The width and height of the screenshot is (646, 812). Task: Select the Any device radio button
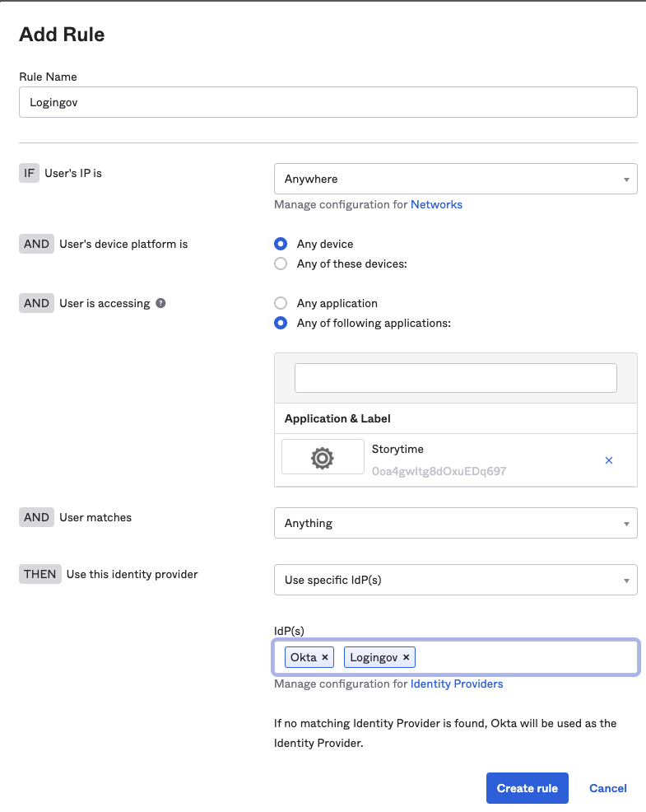tap(281, 244)
